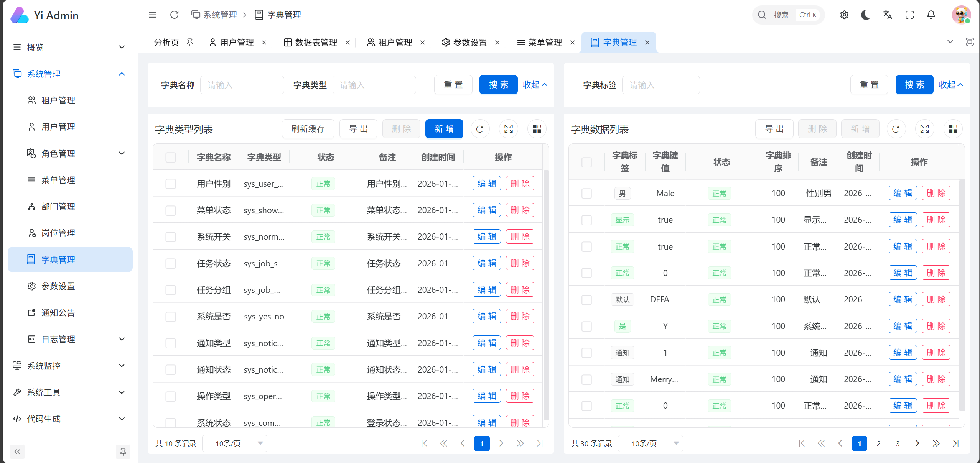This screenshot has height=463, width=980.
Task: Check the 用户性别 row checkbox
Action: 170,184
